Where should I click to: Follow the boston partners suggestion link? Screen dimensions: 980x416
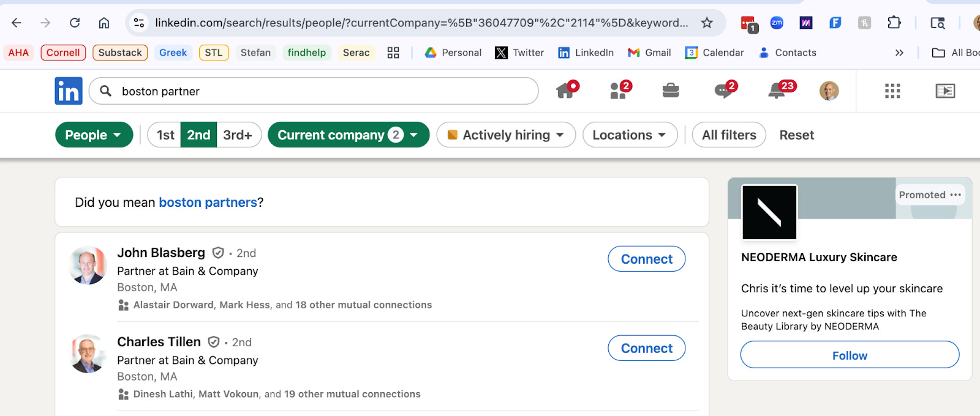(208, 202)
